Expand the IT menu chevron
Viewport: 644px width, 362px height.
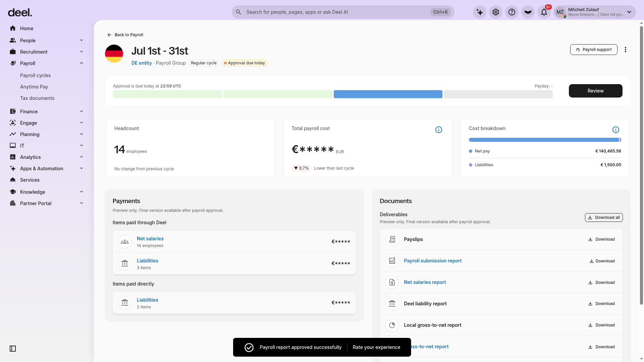pos(82,145)
